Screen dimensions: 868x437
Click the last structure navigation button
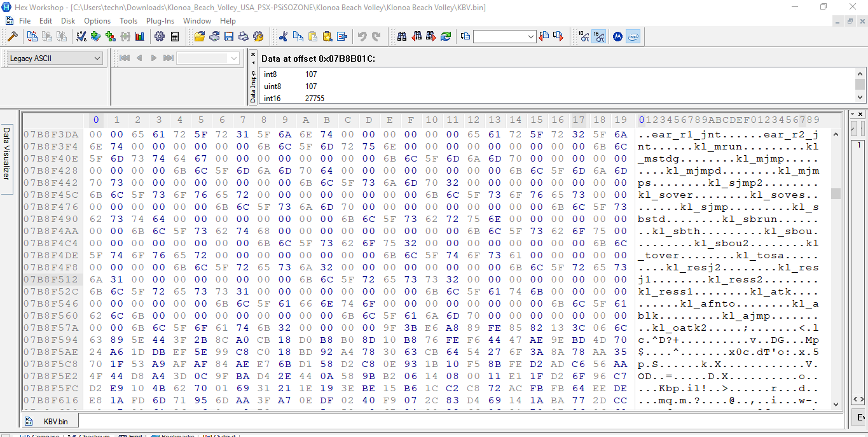[x=169, y=59]
